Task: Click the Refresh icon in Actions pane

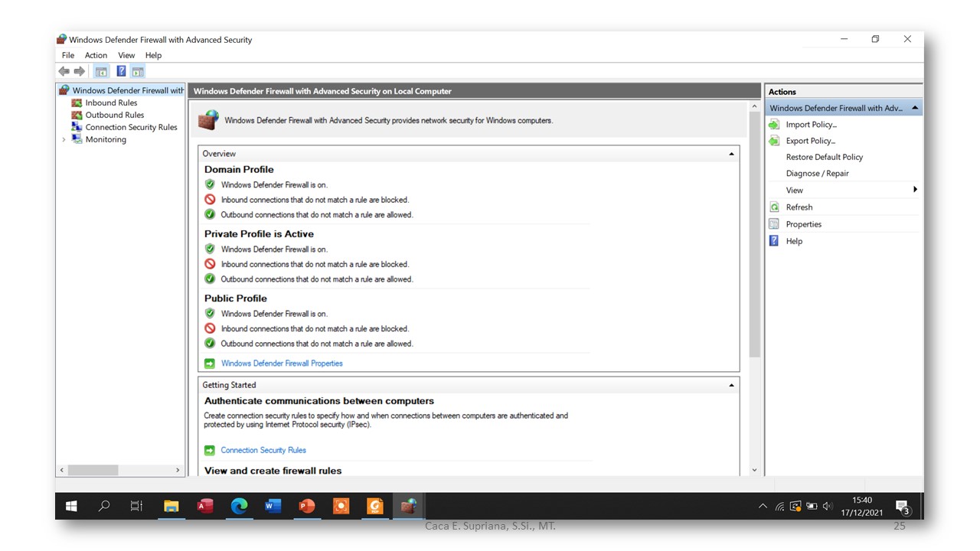Action: pyautogui.click(x=774, y=207)
